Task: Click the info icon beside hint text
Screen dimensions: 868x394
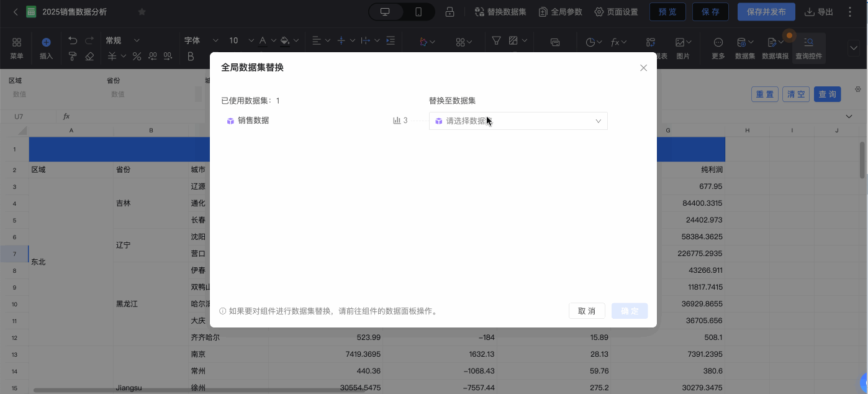Action: pos(223,311)
